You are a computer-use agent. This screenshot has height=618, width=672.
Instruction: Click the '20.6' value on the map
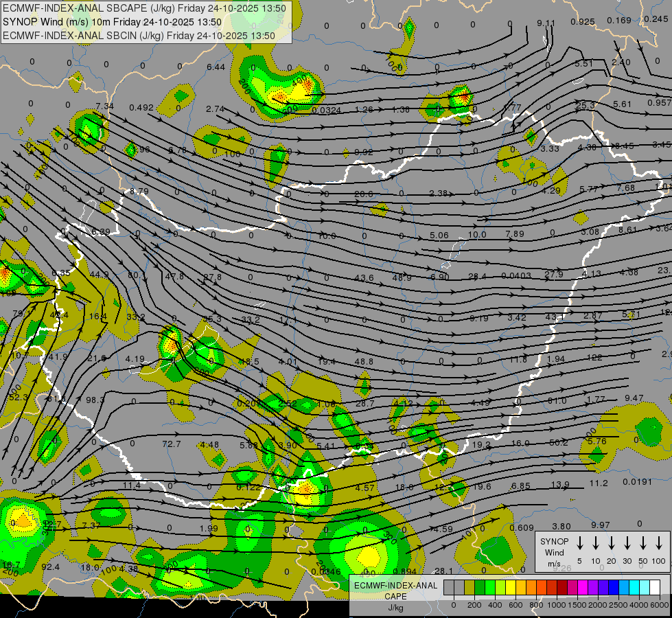tap(363, 194)
